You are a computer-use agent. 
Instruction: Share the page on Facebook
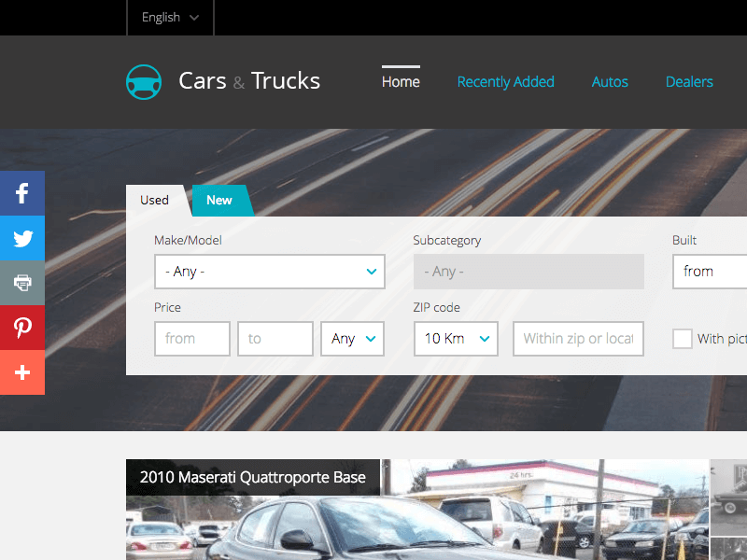tap(22, 193)
